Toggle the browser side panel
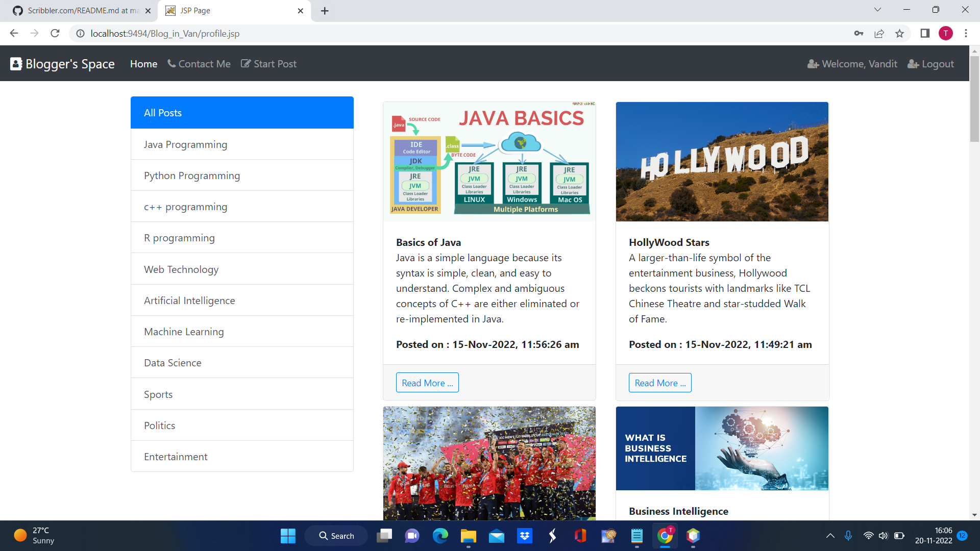980x551 pixels. coord(925,33)
